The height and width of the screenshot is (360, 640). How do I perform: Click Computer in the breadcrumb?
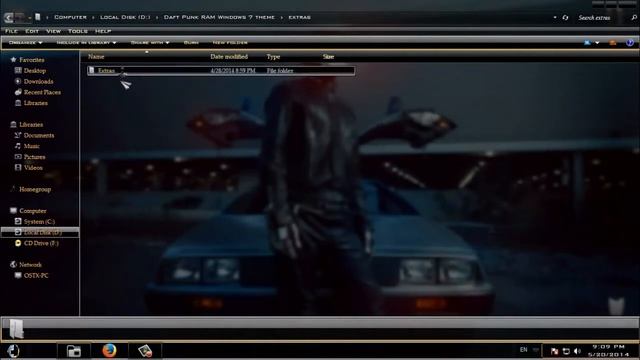coord(70,17)
